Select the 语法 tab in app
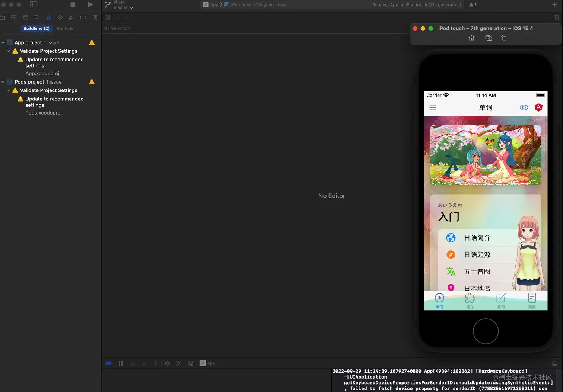Screen dimensions: 563x392 (x=470, y=301)
